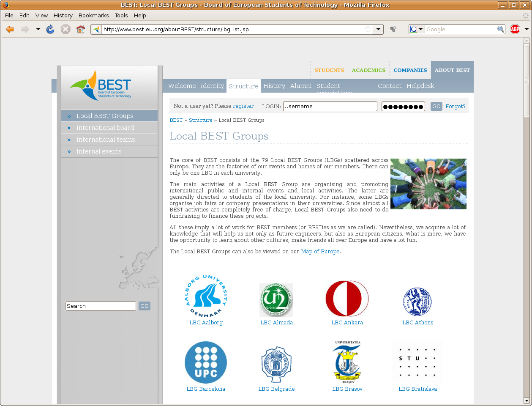Screen dimensions: 532x406
Task: Open the View menu
Action: [x=41, y=15]
